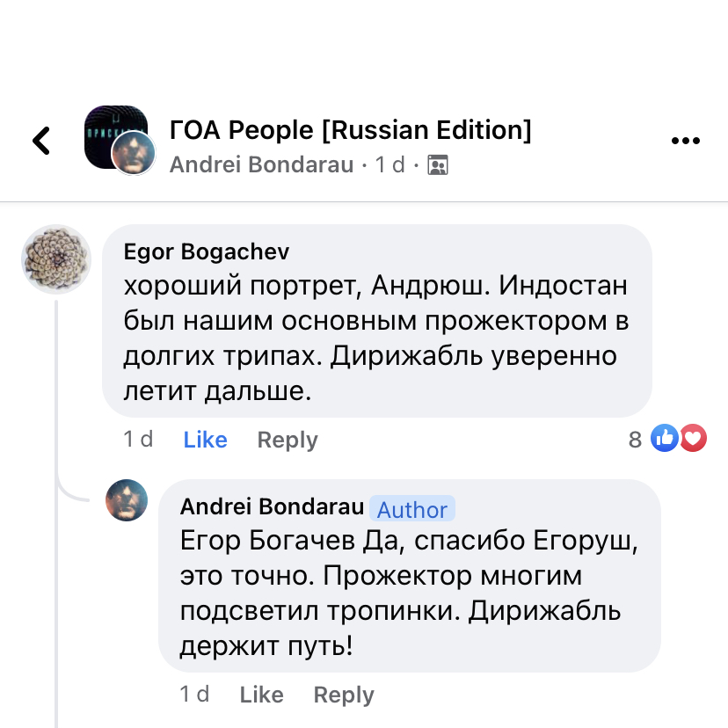This screenshot has width=728, height=728.
Task: Open Andrei Bondarau's profile from the post header
Action: pyautogui.click(x=261, y=164)
